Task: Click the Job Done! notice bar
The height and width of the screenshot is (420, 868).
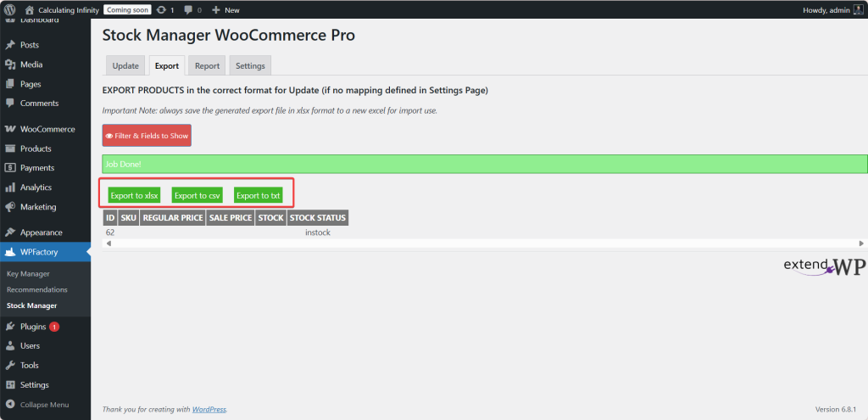Action: [x=484, y=164]
